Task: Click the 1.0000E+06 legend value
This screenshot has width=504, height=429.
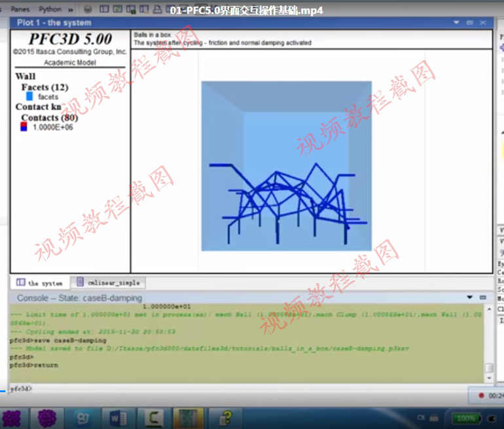Action: point(53,127)
